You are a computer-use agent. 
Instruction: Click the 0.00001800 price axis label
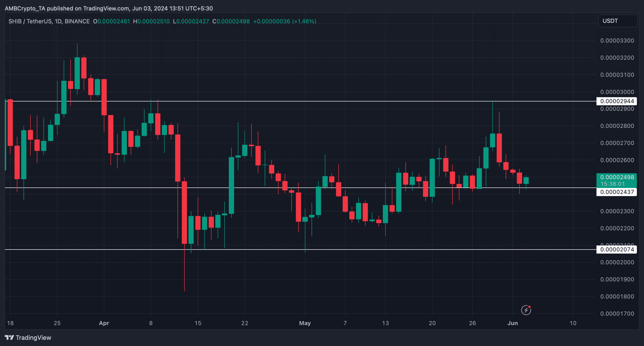click(x=617, y=296)
